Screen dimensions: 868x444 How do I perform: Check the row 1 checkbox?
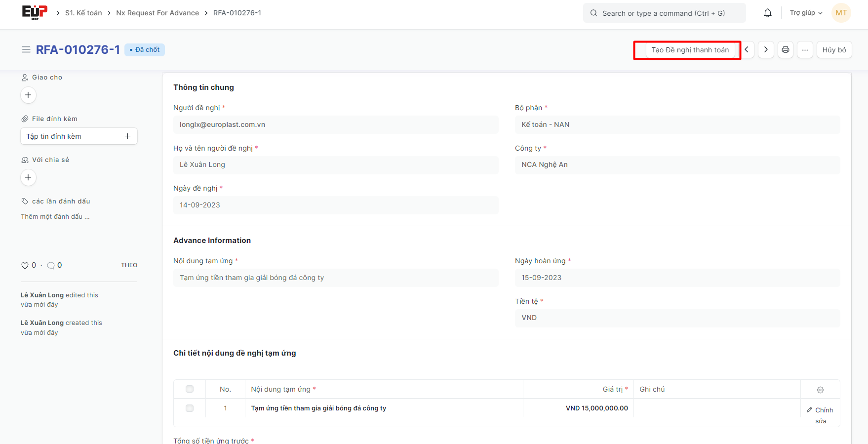pyautogui.click(x=190, y=408)
